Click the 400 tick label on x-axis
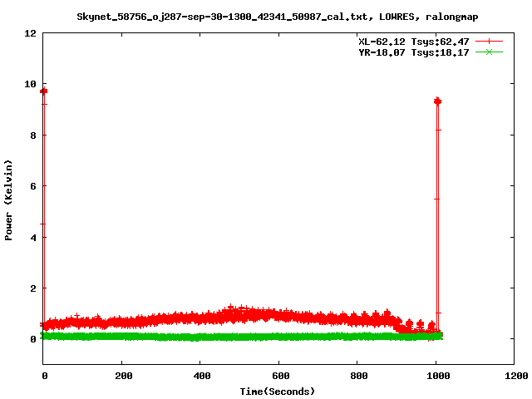The height and width of the screenshot is (399, 532). (200, 377)
